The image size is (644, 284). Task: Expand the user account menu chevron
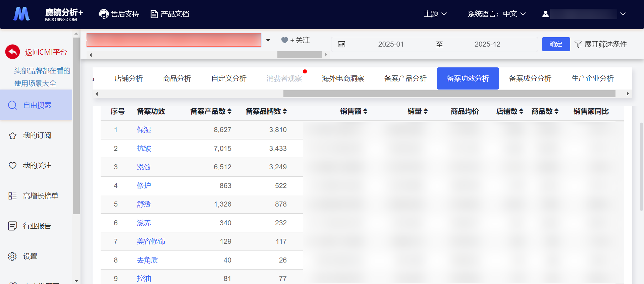coord(623,14)
